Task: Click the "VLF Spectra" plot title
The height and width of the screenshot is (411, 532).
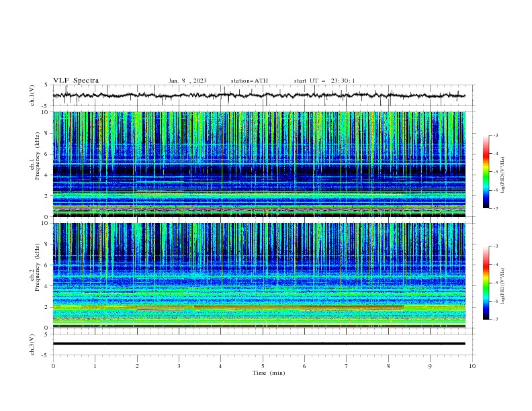Action: click(x=76, y=81)
